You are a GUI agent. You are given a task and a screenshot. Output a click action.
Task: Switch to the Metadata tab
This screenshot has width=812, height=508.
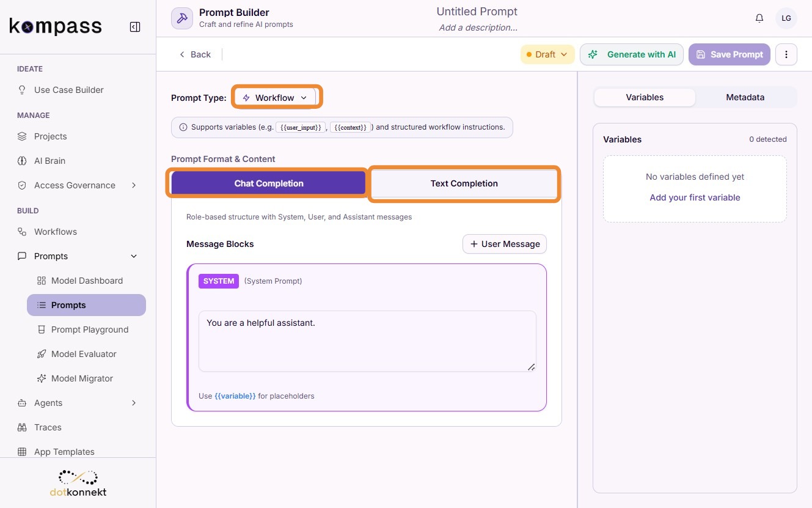[x=745, y=97]
